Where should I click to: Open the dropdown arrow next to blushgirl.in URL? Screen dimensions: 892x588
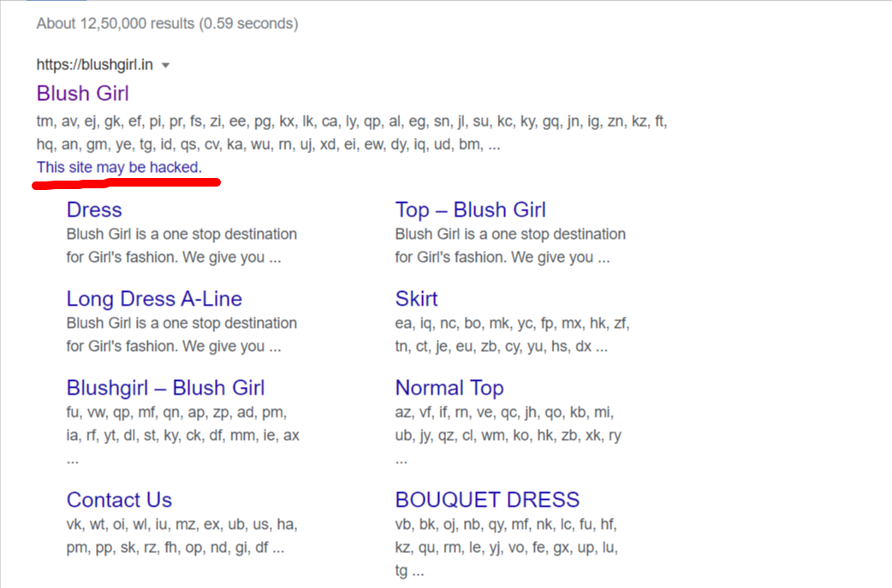165,65
